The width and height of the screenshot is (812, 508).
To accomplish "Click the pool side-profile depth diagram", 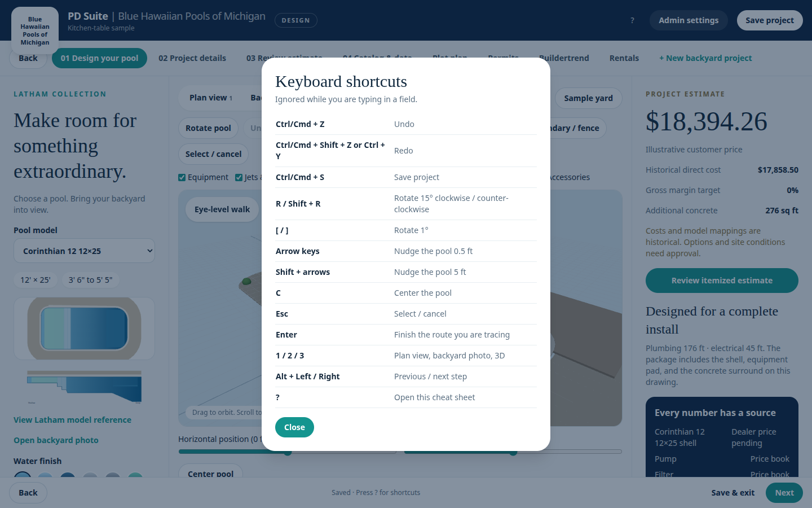I will [x=84, y=387].
